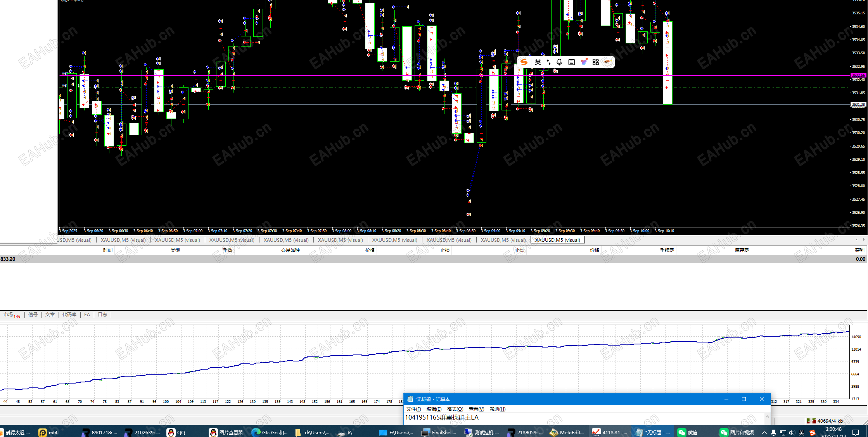Screen dimensions: 868x437
Task: Expand the hidden system tray icons chevron
Action: pyautogui.click(x=764, y=432)
